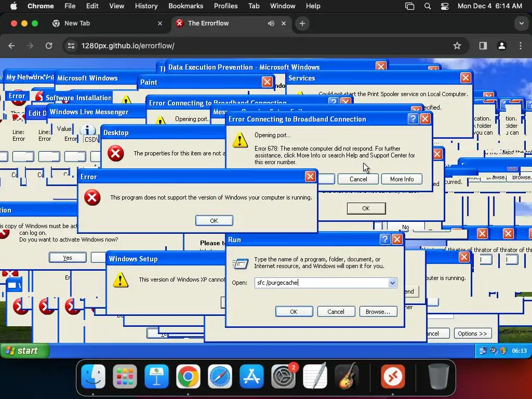Viewport: 532px width, 399px height.
Task: Open the File menu
Action: 70,6
